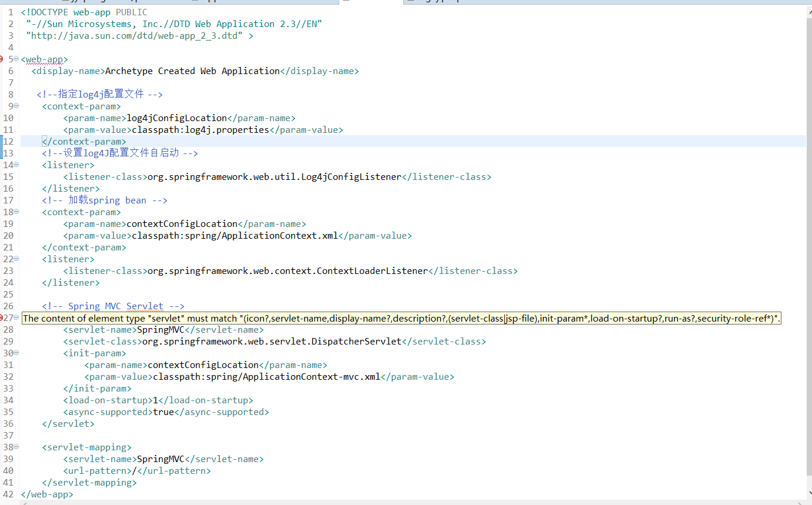The width and height of the screenshot is (812, 505).
Task: Click "contextConfigLocation" on line 31
Action: pyautogui.click(x=203, y=365)
